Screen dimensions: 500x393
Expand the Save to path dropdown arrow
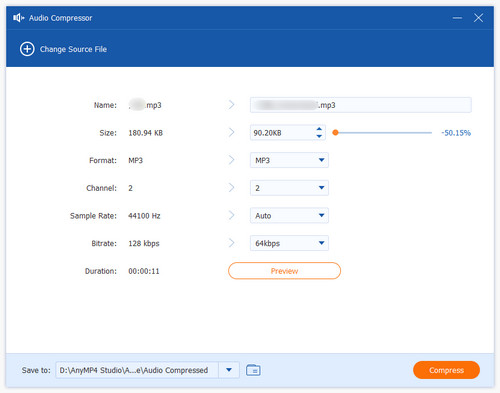[x=229, y=370]
